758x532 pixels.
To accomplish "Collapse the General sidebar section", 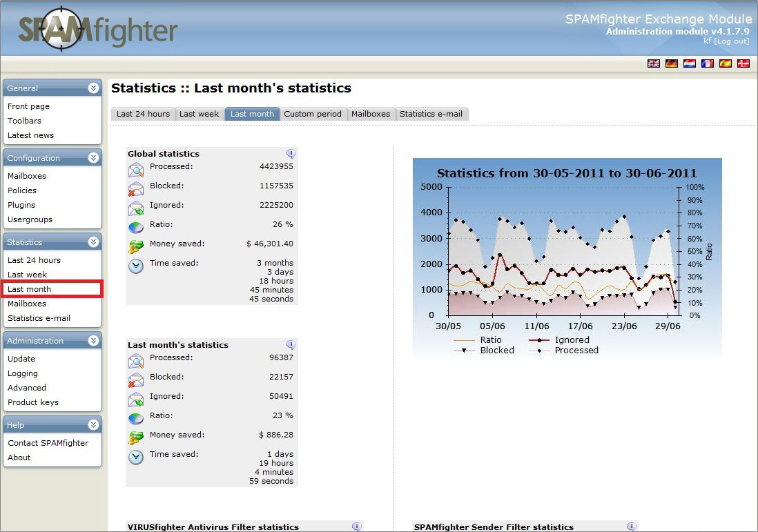I will pos(93,88).
